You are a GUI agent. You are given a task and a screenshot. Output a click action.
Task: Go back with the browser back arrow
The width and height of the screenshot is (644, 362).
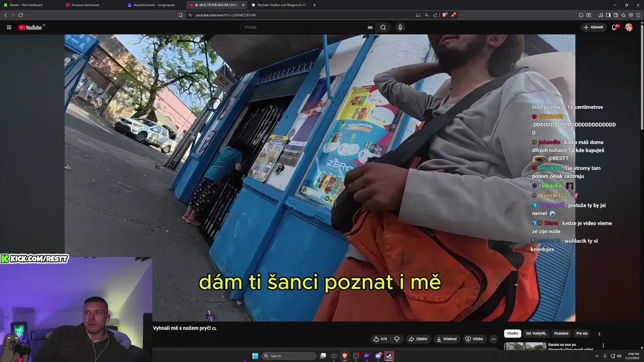coord(6,15)
